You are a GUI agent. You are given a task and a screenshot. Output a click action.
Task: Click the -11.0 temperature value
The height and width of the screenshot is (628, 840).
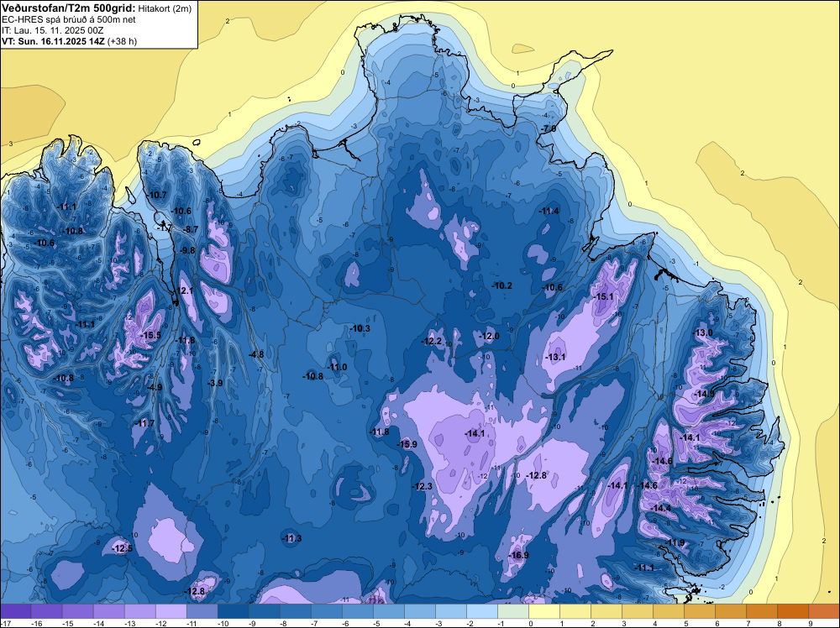point(337,367)
